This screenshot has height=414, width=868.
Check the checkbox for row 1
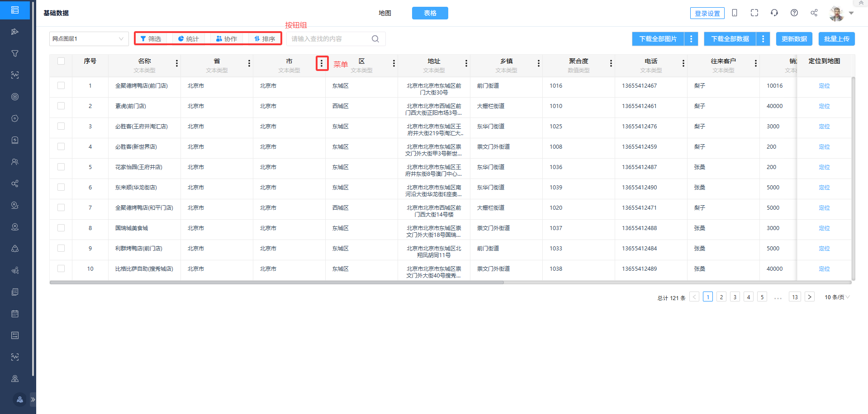coord(61,85)
